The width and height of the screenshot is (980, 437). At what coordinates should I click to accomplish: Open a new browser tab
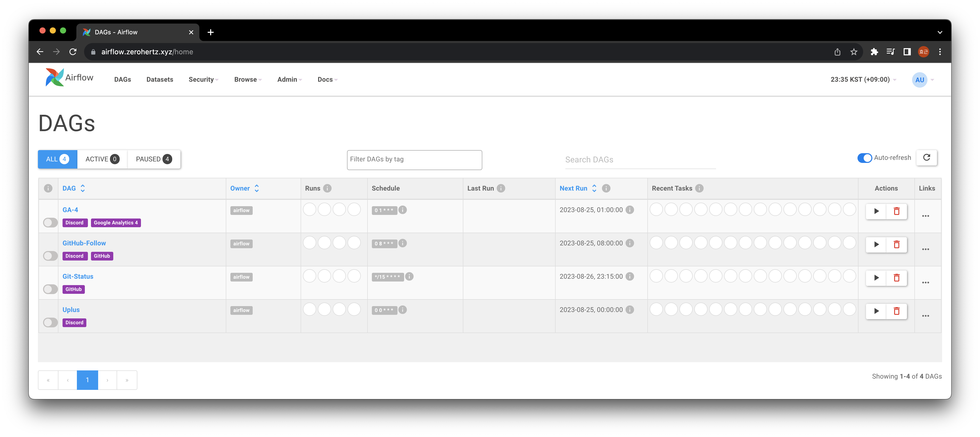pyautogui.click(x=210, y=32)
